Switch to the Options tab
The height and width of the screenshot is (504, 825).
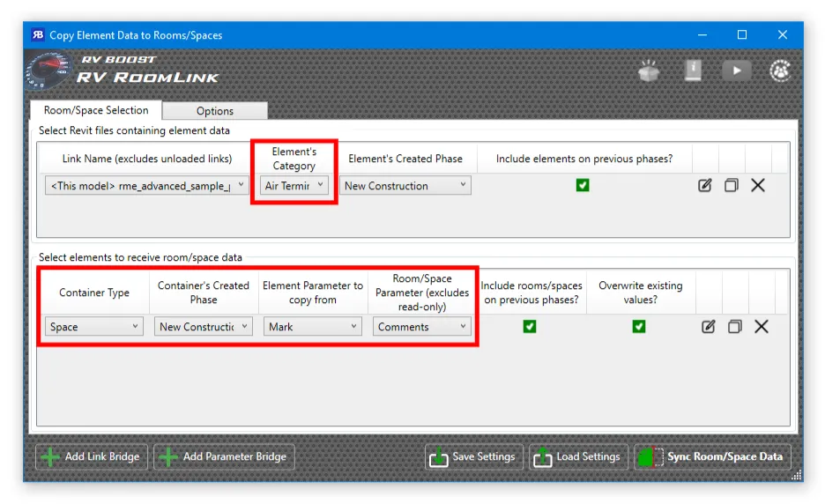tap(215, 111)
